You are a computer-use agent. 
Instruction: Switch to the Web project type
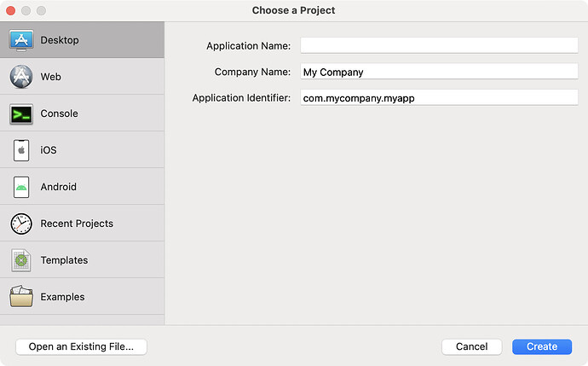coord(51,77)
